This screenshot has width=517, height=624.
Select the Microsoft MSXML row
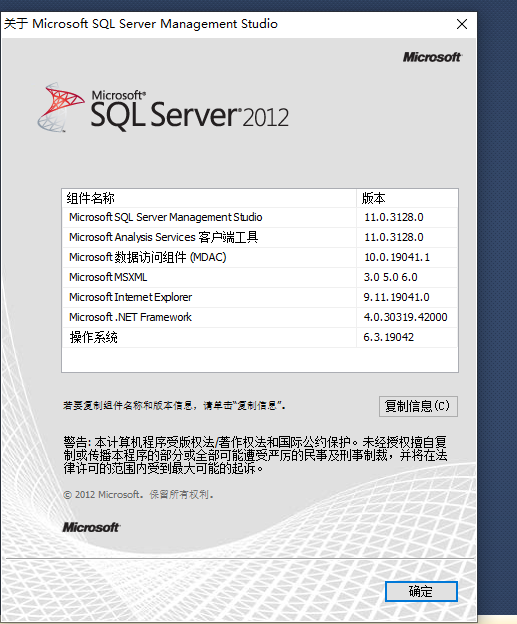[260, 277]
